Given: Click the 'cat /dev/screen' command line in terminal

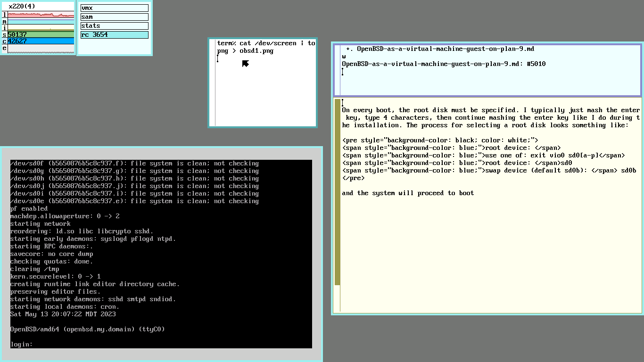Looking at the screenshot, I should coord(266,43).
